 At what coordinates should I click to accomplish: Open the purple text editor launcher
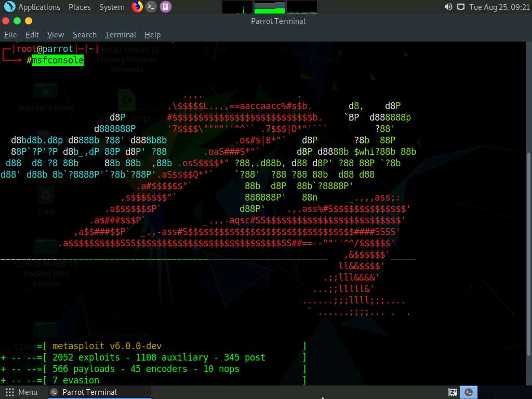[x=166, y=7]
